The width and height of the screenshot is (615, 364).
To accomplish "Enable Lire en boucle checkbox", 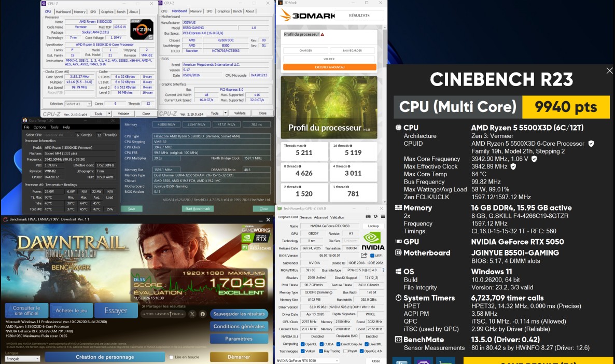I will click(x=171, y=357).
